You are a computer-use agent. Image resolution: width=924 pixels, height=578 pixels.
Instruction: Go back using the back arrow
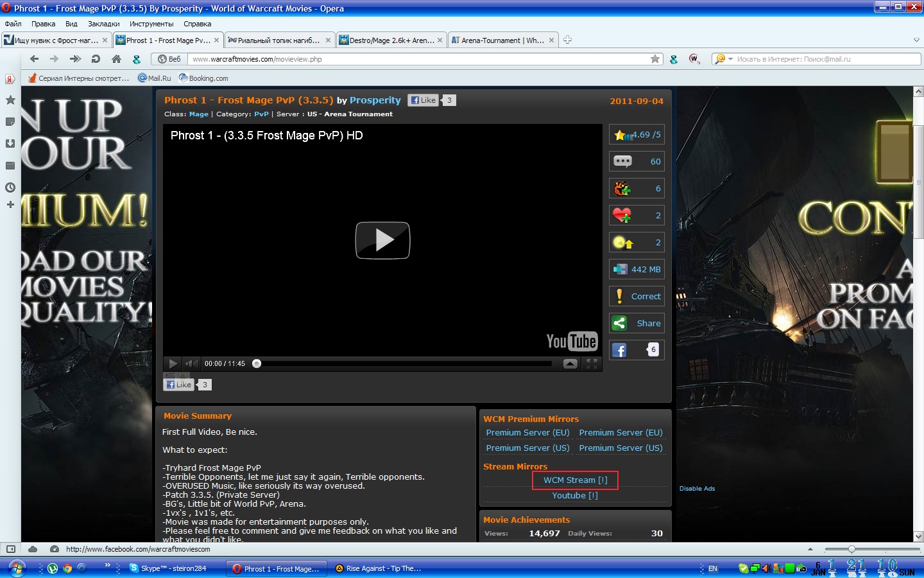tap(35, 59)
